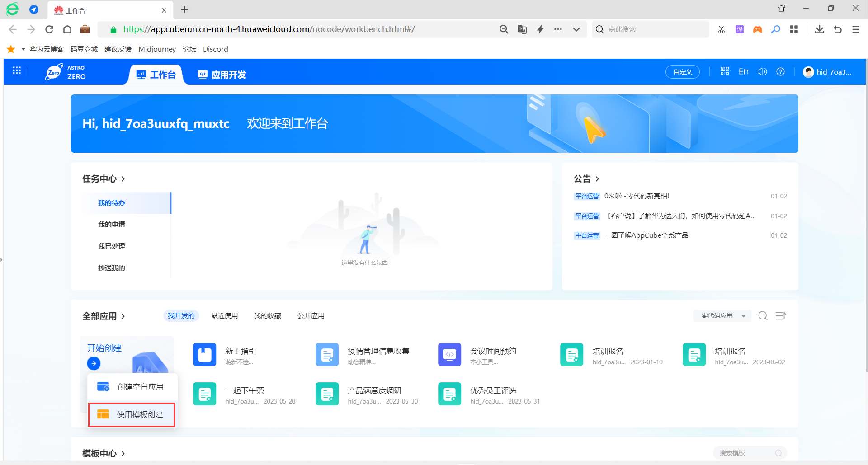Select the 最近使用 apps tab
The width and height of the screenshot is (868, 465).
pos(224,316)
